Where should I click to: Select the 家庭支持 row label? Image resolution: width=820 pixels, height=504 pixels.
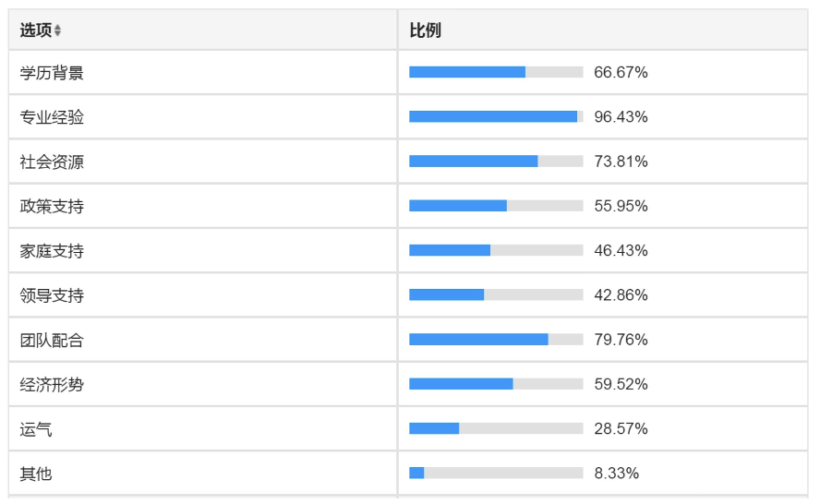52,251
